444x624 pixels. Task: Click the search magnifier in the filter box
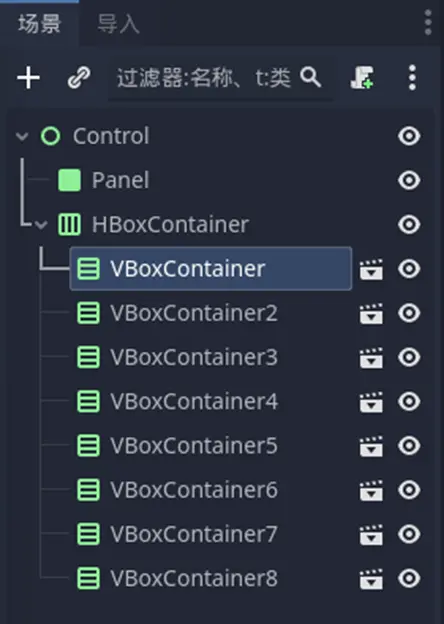point(310,77)
